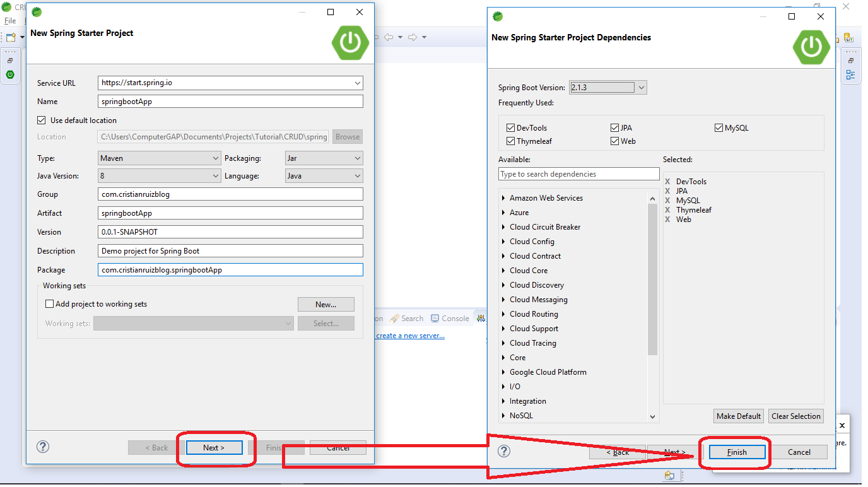Screen dimensions: 868x487
Task: Click the New wizard icon in Eclipse toolbar
Action: pyautogui.click(x=10, y=37)
